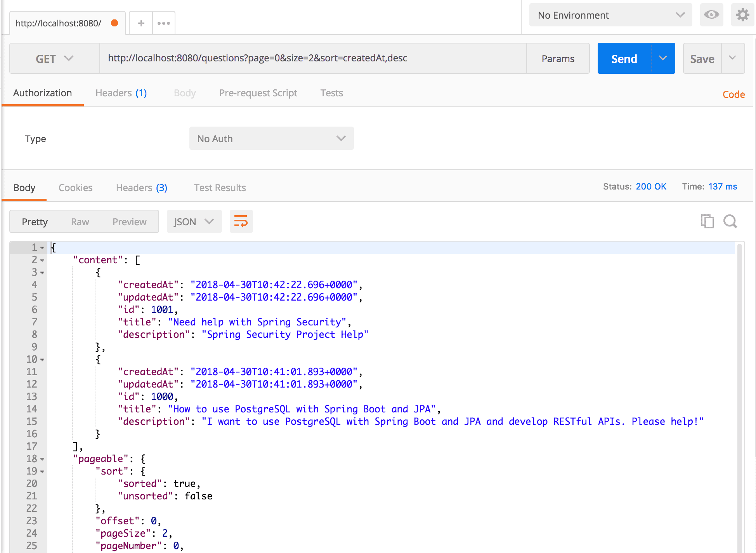Click the URL input field
The height and width of the screenshot is (553, 756).
311,58
